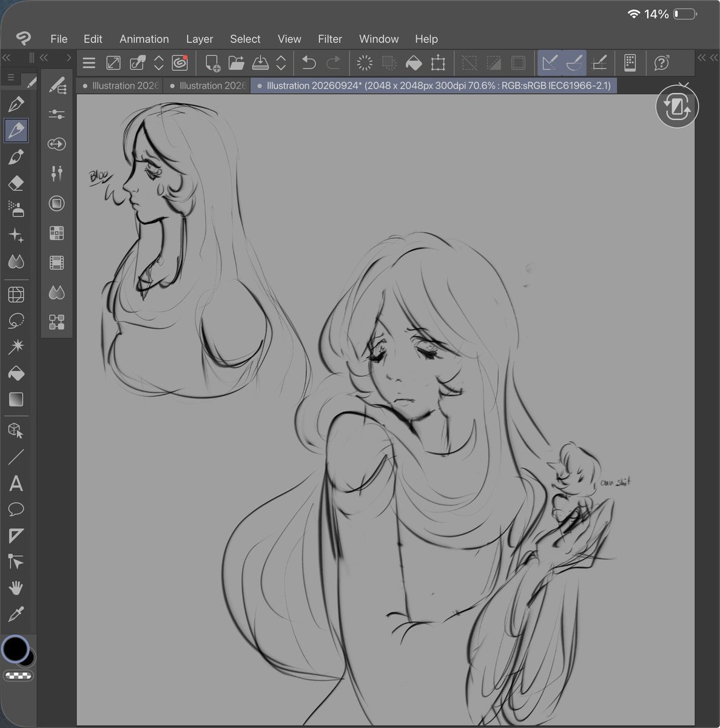Expand the sub palette with right chevron
720x728 pixels.
(69, 58)
